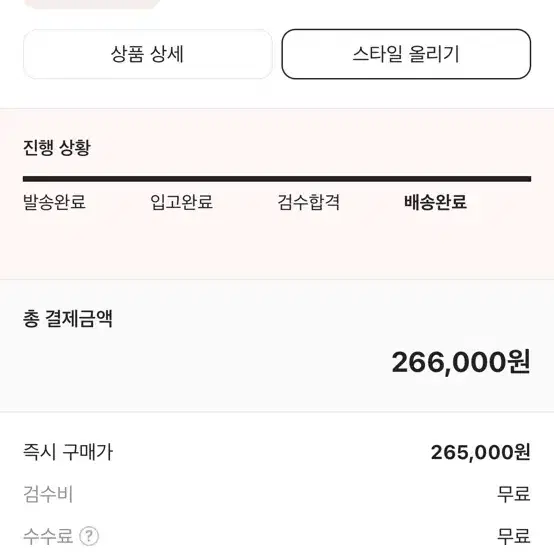Select the 검수합격 progress step
This screenshot has width=554, height=554.
[x=308, y=202]
